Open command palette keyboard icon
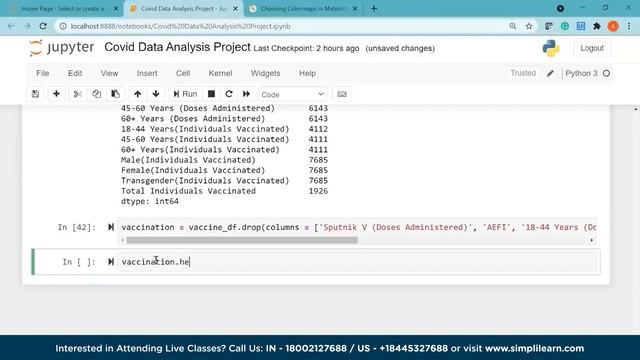640x360 pixels. point(342,94)
